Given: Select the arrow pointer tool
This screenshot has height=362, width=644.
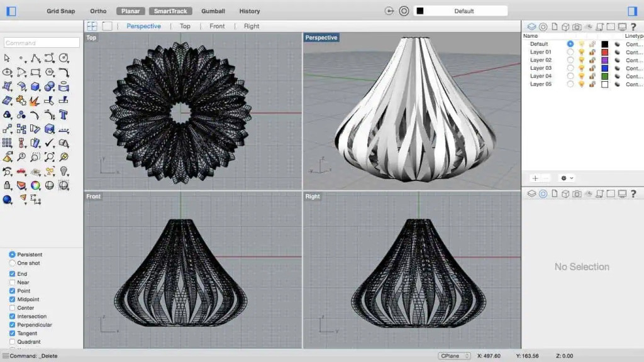Looking at the screenshot, I should coord(8,58).
